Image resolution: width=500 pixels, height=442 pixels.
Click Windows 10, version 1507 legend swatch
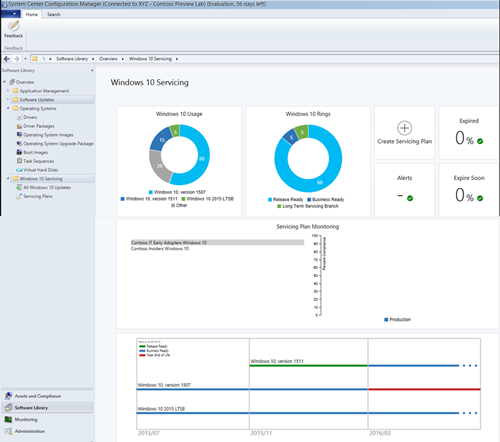pos(151,192)
